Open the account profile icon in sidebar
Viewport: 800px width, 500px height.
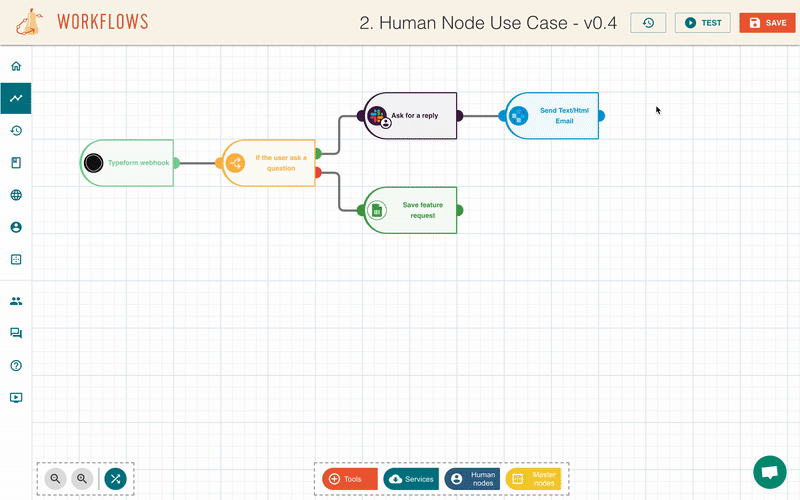[x=16, y=227]
